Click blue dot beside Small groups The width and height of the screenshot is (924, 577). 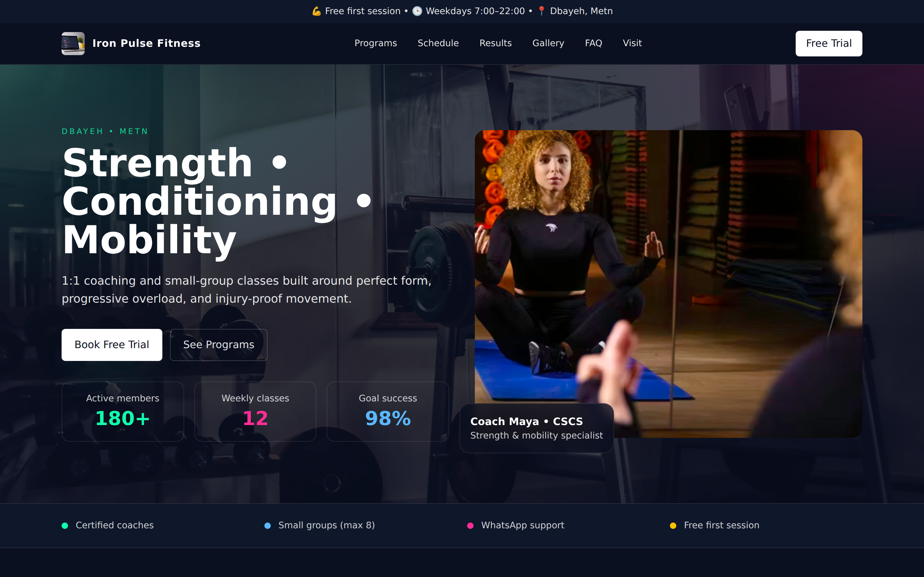[x=268, y=525]
